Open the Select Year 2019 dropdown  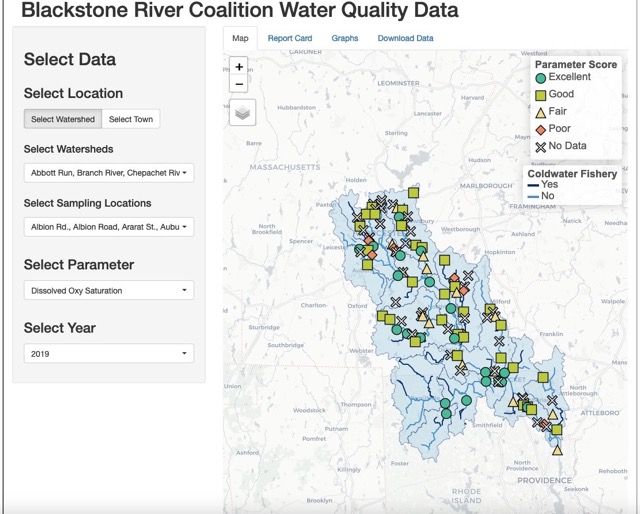click(x=109, y=354)
